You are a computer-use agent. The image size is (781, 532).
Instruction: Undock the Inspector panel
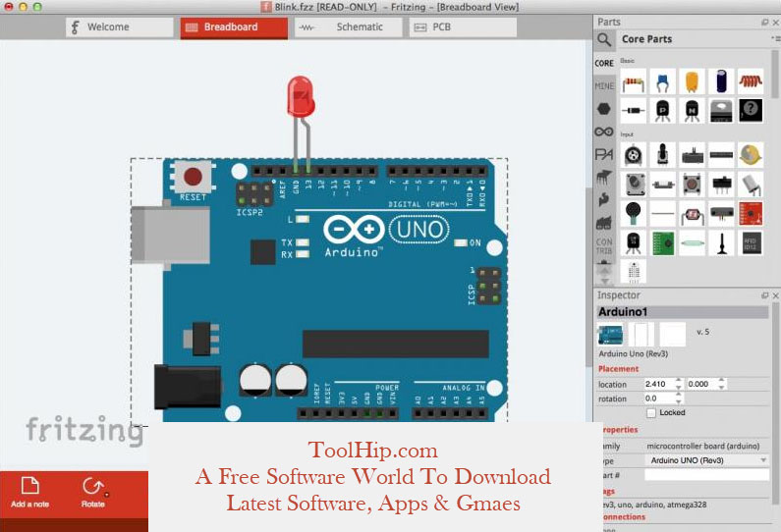(x=765, y=295)
